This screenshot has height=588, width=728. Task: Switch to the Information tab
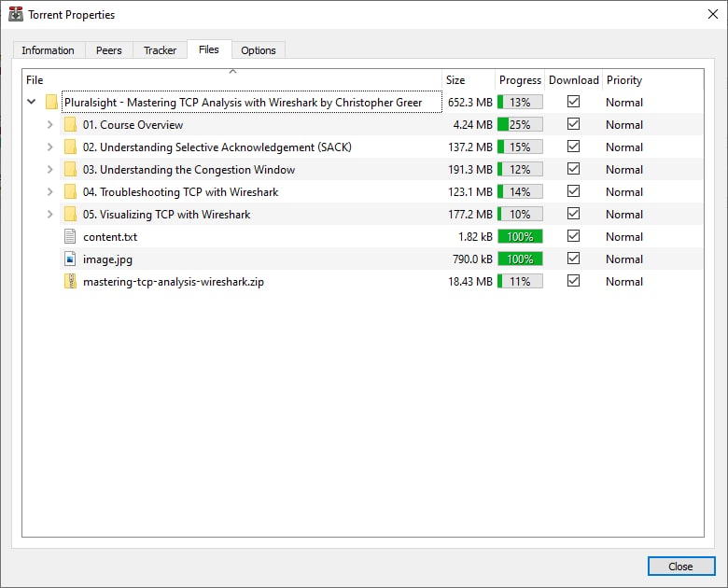(49, 50)
